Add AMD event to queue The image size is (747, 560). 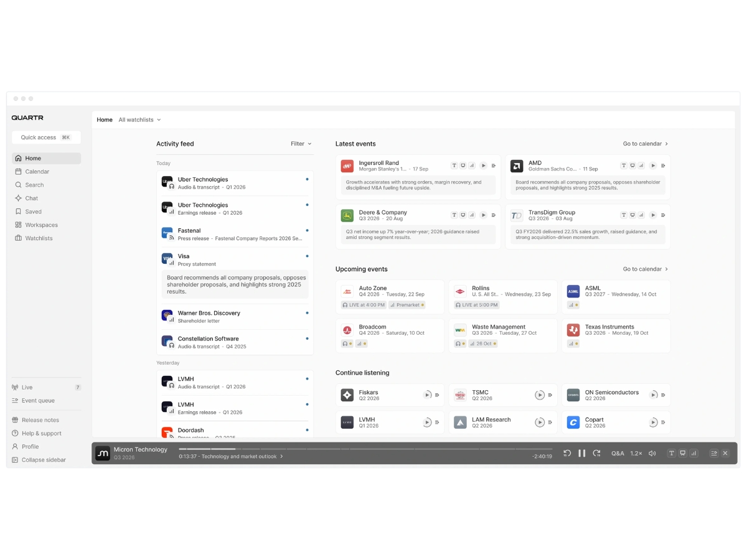pos(663,166)
